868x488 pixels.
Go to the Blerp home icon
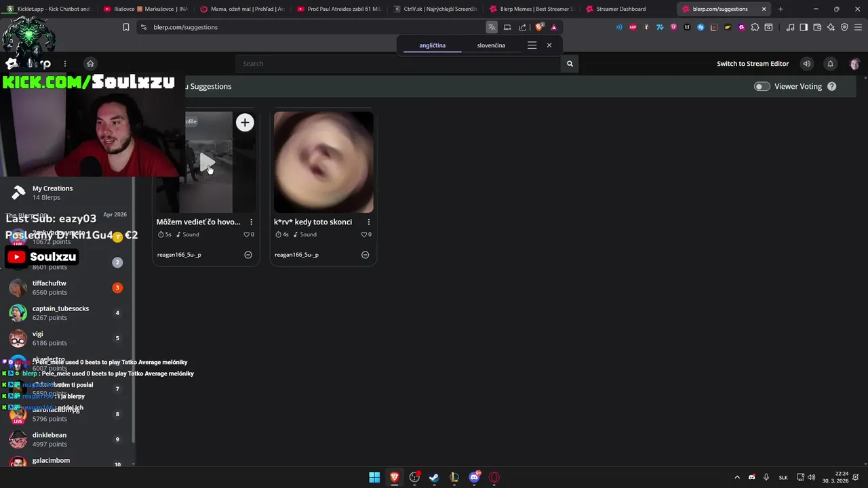point(90,64)
